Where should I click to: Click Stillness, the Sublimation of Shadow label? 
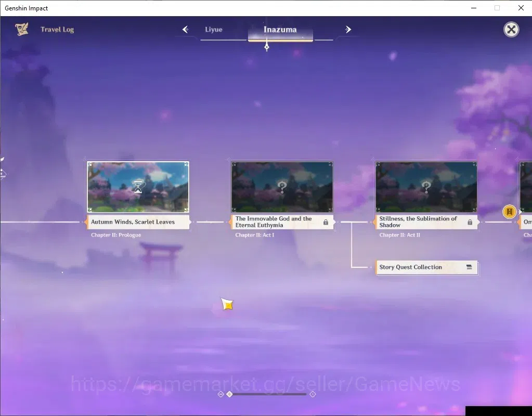(426, 222)
